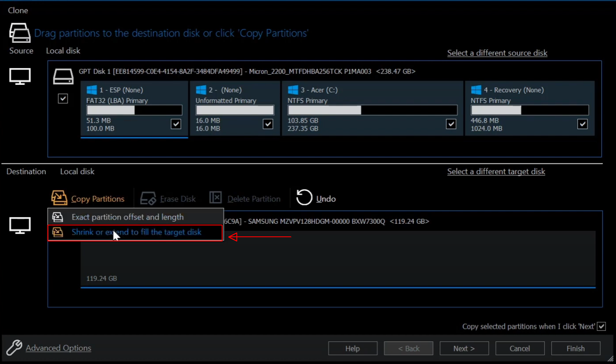The height and width of the screenshot is (364, 616).
Task: Toggle the GPT Disk 1 whole-disk checkbox
Action: [63, 99]
